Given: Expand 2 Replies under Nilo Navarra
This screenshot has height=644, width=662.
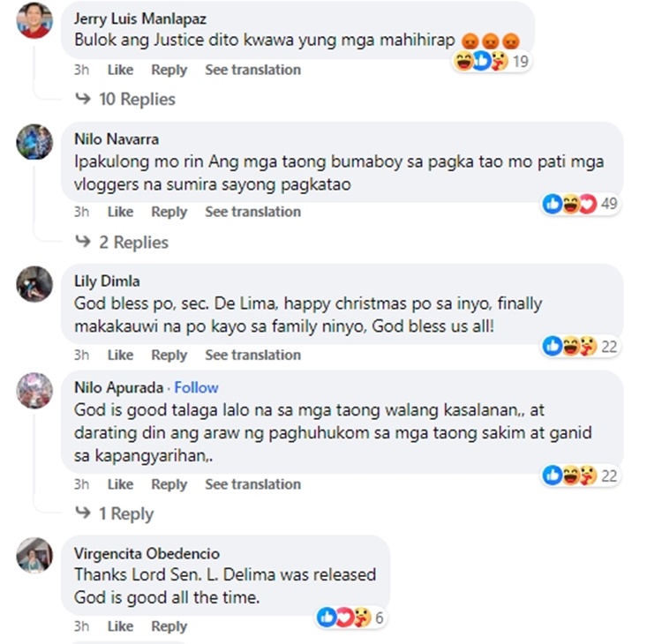Looking at the screenshot, I should (x=122, y=243).
